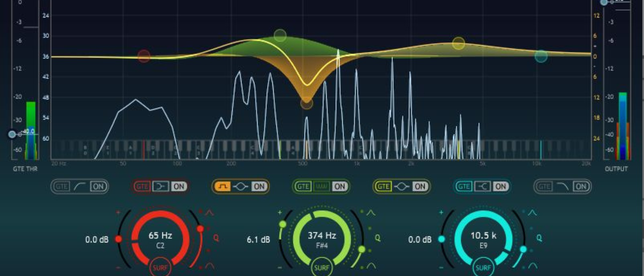The height and width of the screenshot is (276, 644).
Task: Toggle GTE on the yellow band
Action: 384,186
